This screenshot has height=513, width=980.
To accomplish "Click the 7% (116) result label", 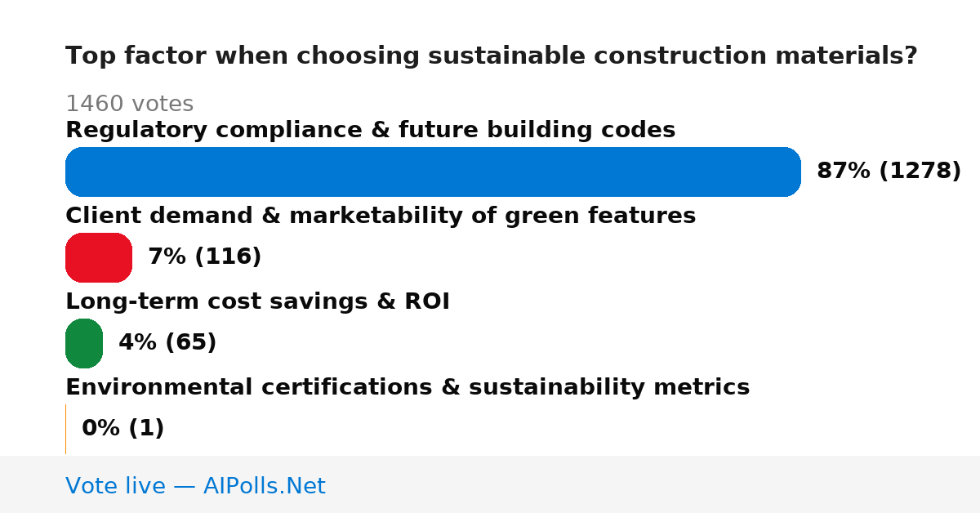I will 204,257.
